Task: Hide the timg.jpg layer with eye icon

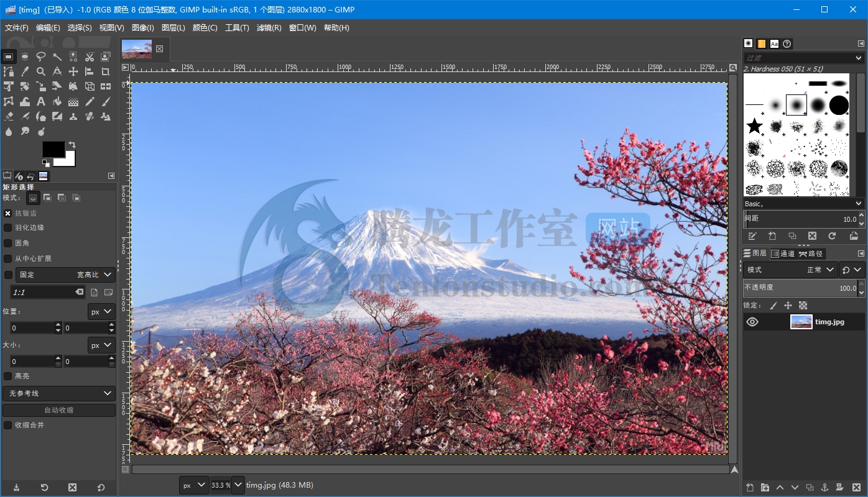Action: [x=752, y=322]
